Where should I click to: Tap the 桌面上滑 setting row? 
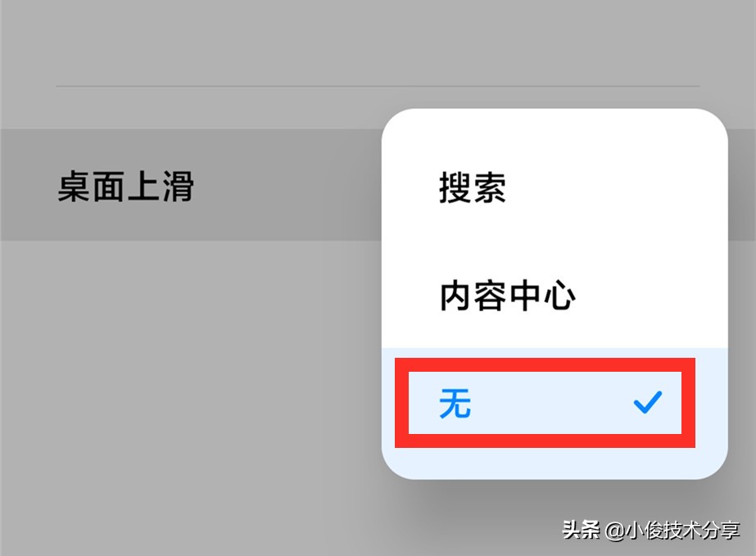(191, 185)
